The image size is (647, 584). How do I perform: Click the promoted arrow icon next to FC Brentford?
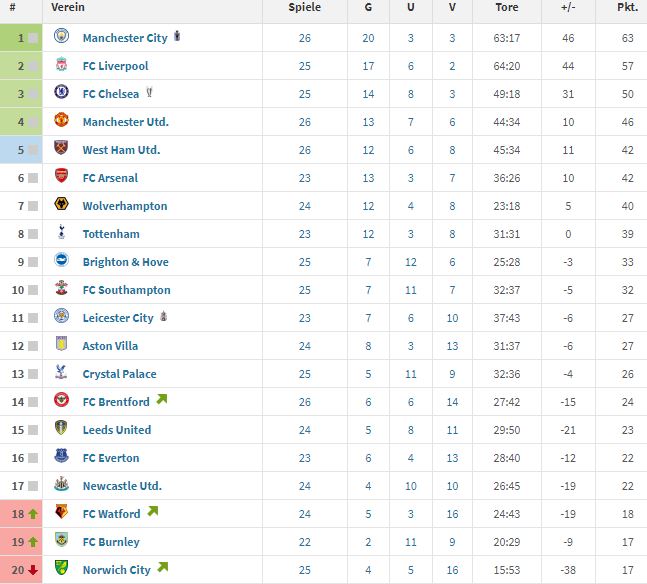(x=162, y=400)
